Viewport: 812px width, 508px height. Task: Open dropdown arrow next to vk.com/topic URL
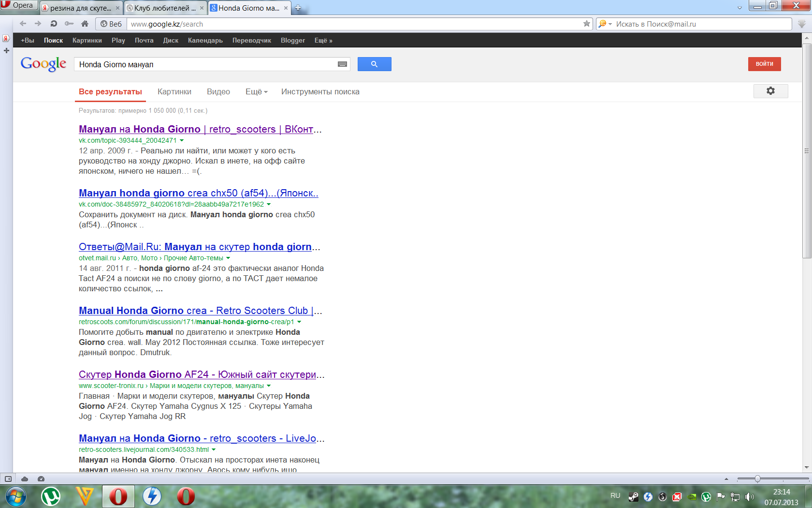(182, 141)
